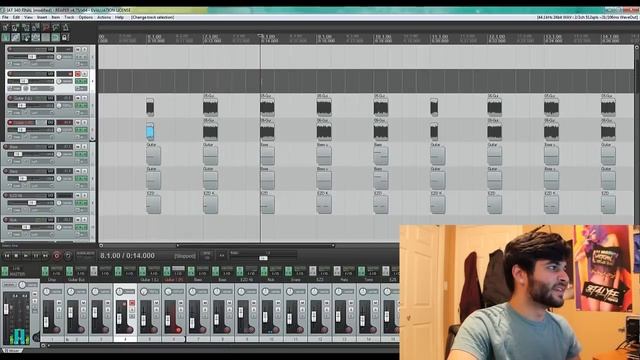Click the Undo toolbar icon
The height and width of the screenshot is (360, 640).
click(46, 27)
